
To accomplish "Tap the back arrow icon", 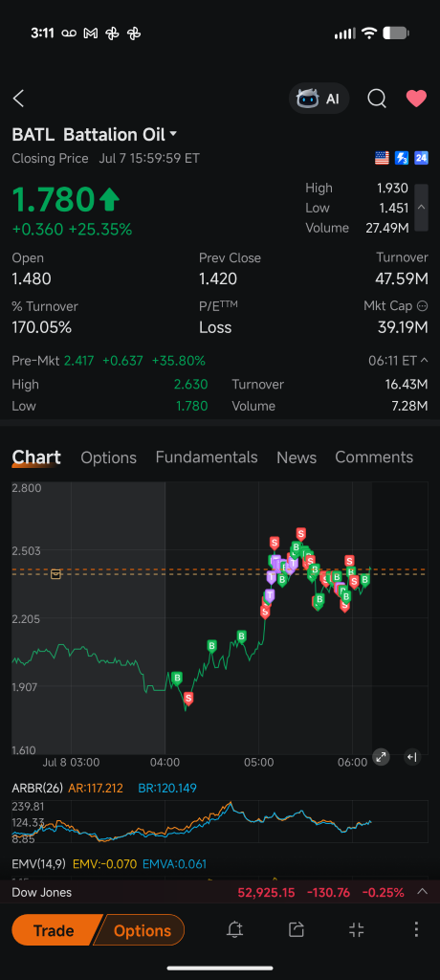I will (19, 99).
